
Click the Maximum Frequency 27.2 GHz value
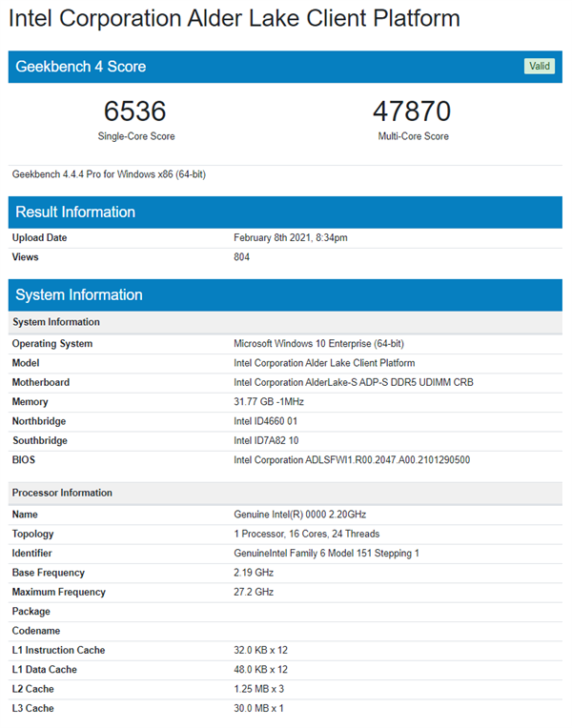[254, 592]
